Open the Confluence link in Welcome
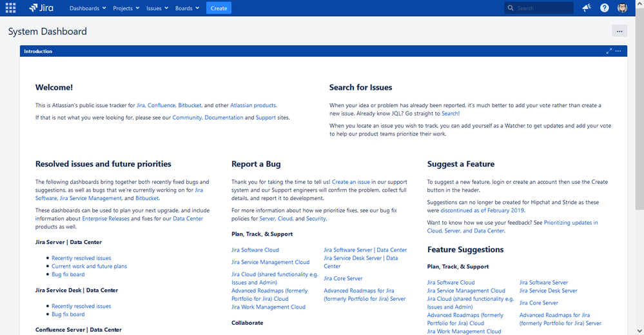 pyautogui.click(x=161, y=105)
